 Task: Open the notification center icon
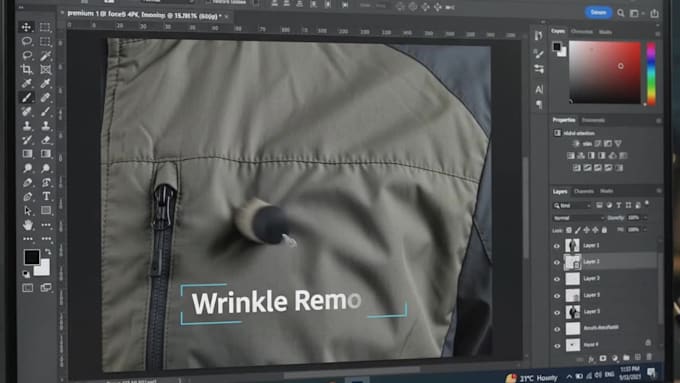click(x=652, y=372)
